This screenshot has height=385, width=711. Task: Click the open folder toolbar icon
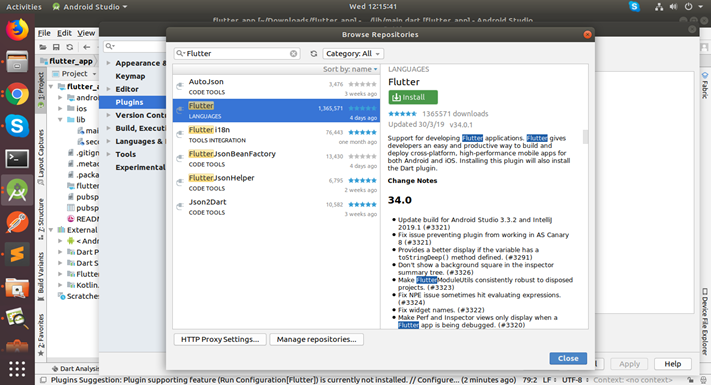point(43,47)
